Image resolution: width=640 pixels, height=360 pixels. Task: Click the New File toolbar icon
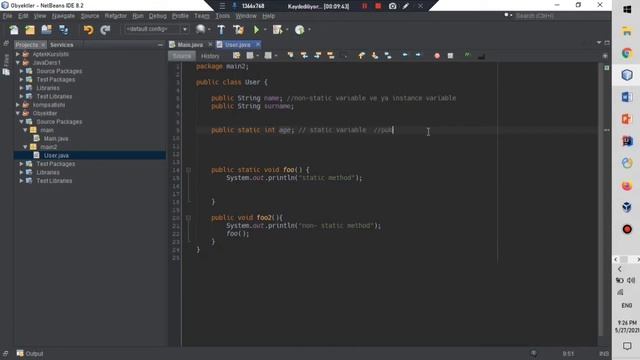14,29
